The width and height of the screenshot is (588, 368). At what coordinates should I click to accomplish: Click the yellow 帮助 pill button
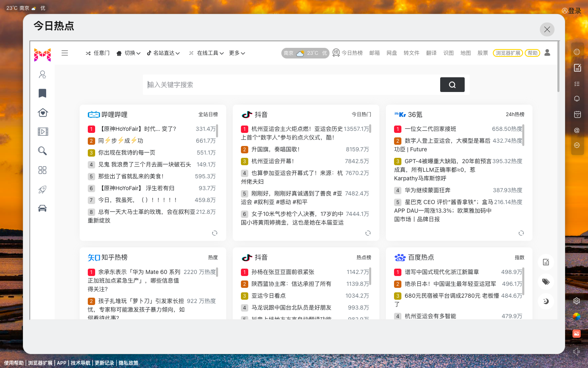pyautogui.click(x=532, y=53)
